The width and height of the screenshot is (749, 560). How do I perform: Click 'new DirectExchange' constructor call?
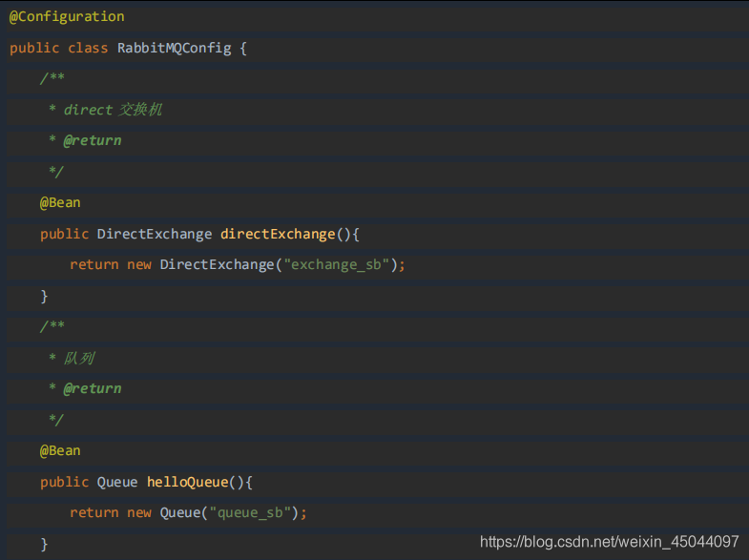(200, 264)
